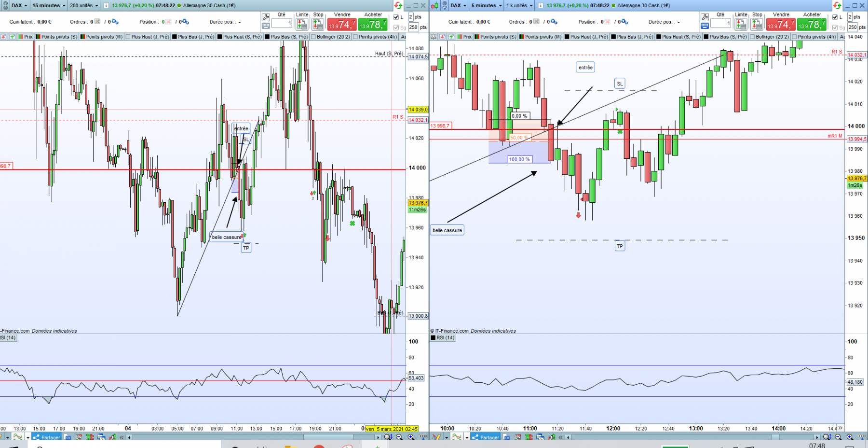Open info icon in right chart title bar
The width and height of the screenshot is (868, 448).
click(x=541, y=5)
